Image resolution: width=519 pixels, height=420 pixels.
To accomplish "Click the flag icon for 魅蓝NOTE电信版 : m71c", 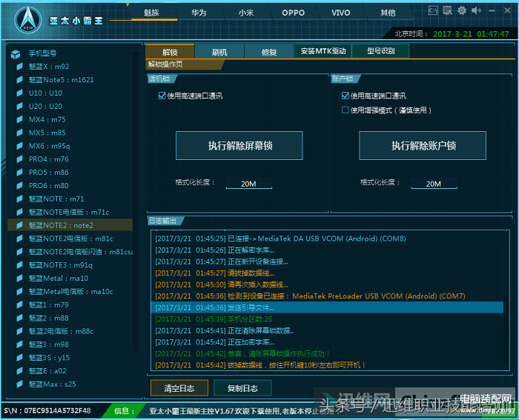I will (x=19, y=212).
